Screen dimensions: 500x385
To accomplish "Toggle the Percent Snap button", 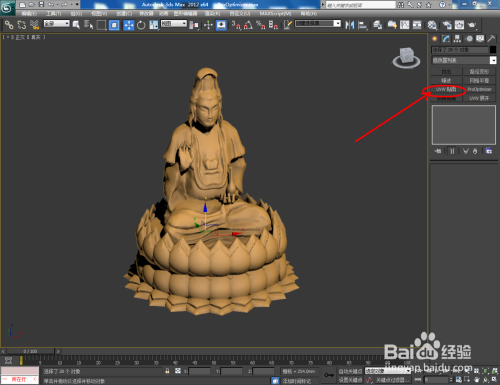I will click(x=261, y=25).
